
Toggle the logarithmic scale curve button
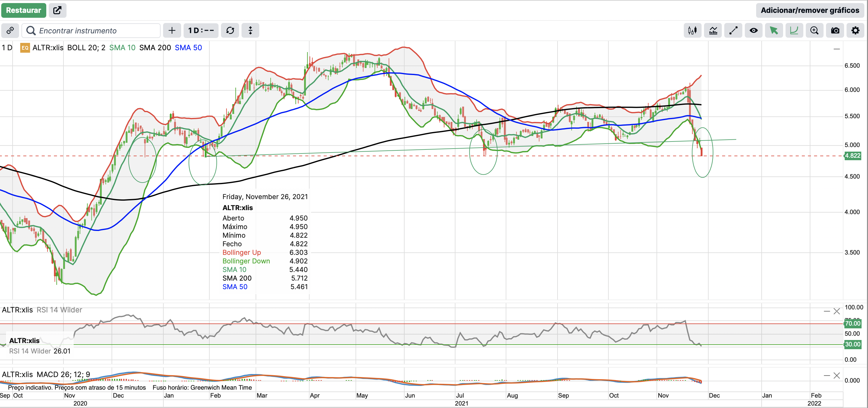coord(794,31)
